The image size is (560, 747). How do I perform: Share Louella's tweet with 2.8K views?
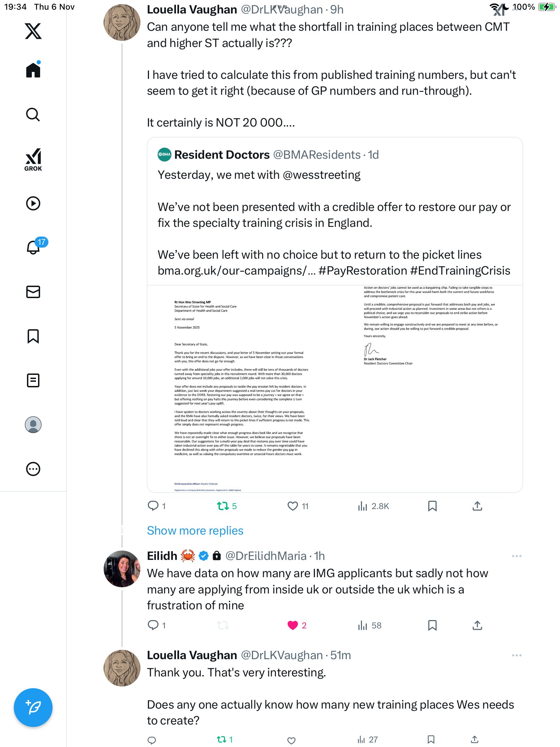coord(477,506)
